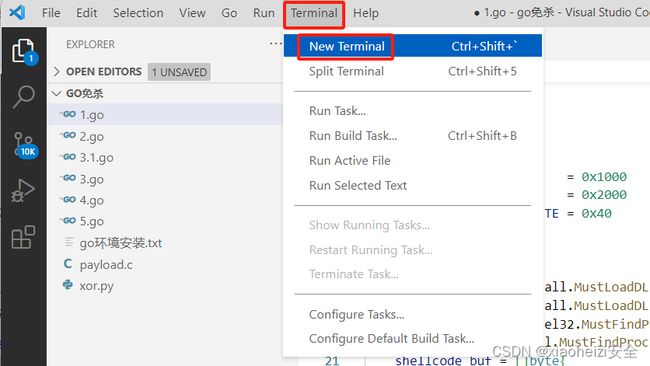The height and width of the screenshot is (366, 650).
Task: Open the Explorer view in activity bar
Action: (24, 51)
